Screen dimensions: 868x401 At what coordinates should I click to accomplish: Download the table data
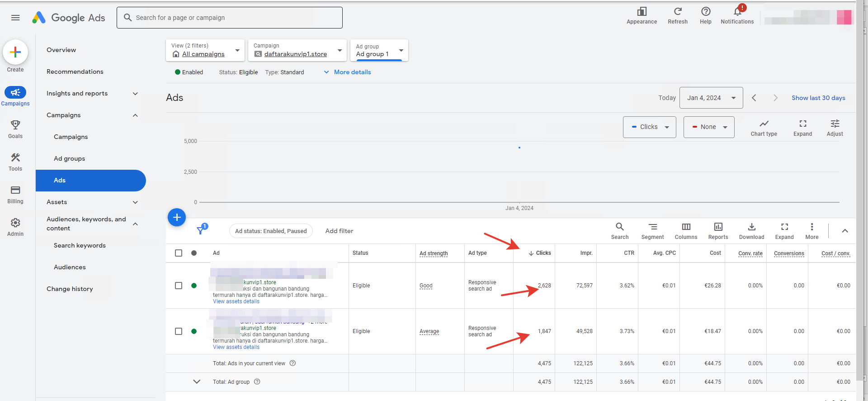pyautogui.click(x=751, y=231)
